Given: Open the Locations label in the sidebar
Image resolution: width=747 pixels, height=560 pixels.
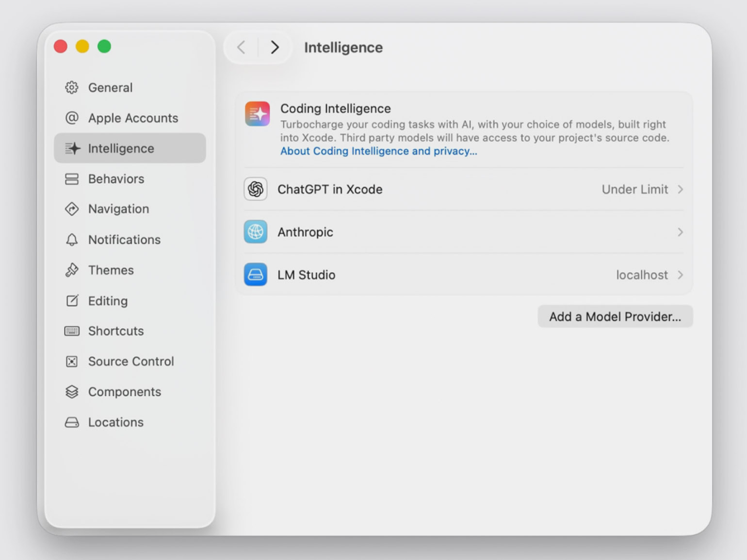Looking at the screenshot, I should [x=116, y=422].
